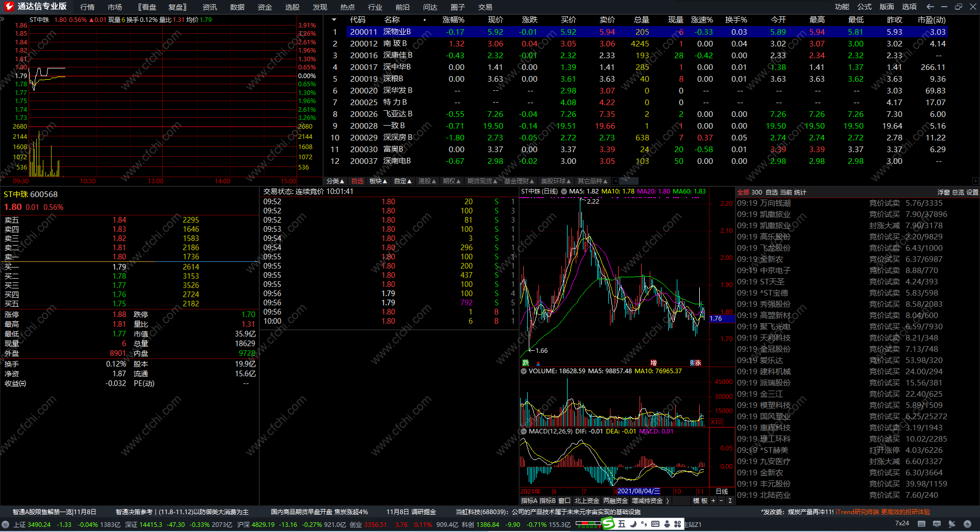The image size is (980, 532).
Task: Click X10 volume scale marker
Action: (x=717, y=422)
